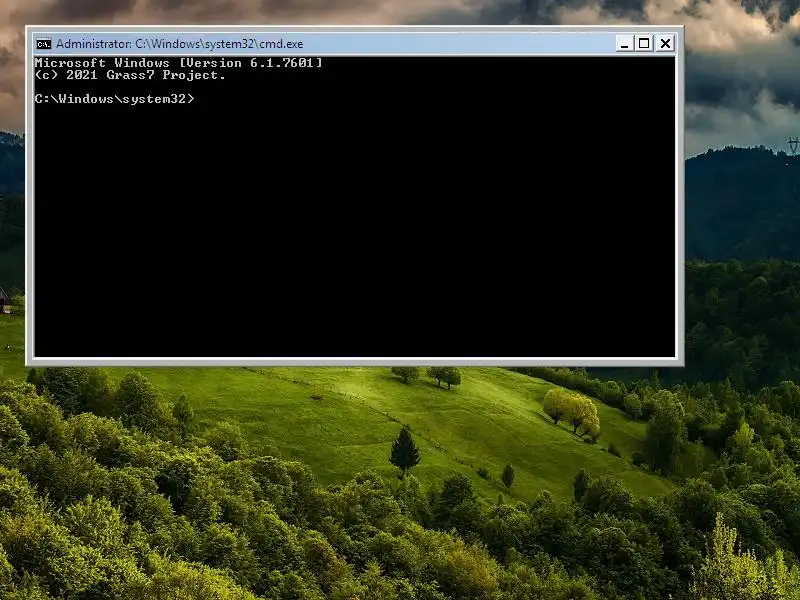
Task: Click the 'C:\Windows\system32>' prompt line
Action: coord(115,99)
